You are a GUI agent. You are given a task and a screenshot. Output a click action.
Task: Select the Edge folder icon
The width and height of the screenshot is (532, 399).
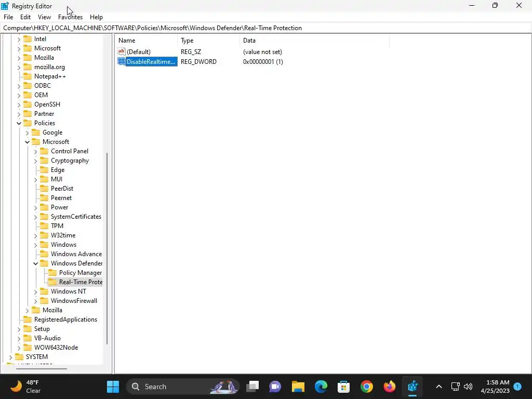point(44,170)
